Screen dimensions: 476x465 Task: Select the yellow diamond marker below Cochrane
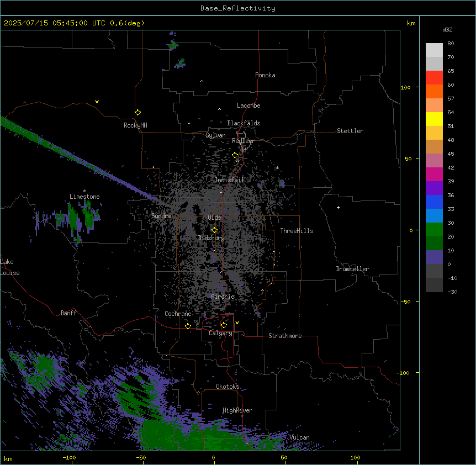pos(188,326)
